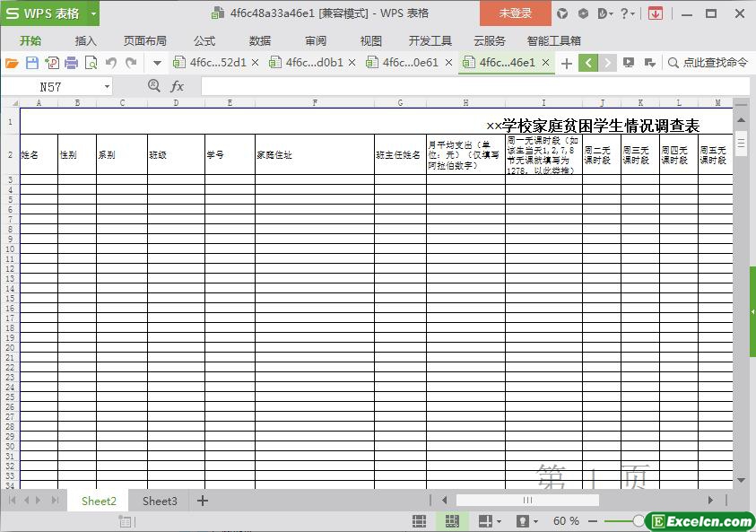Open the 插入 ribbon tab
The image size is (756, 532).
(x=85, y=41)
